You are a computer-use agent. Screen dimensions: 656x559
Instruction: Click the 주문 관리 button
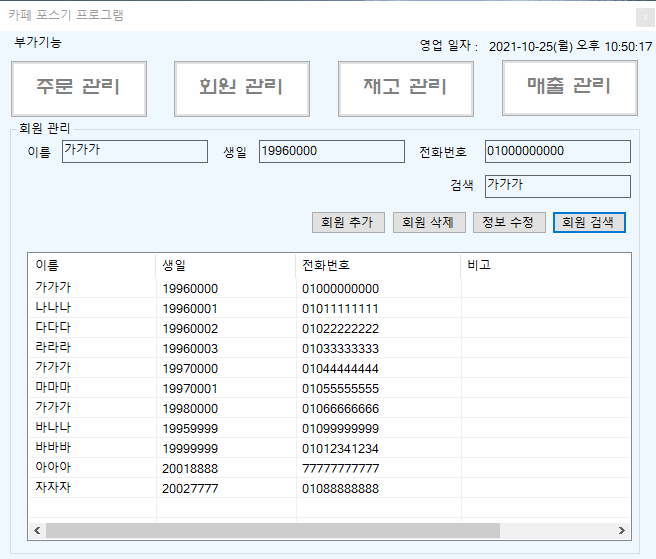(79, 89)
